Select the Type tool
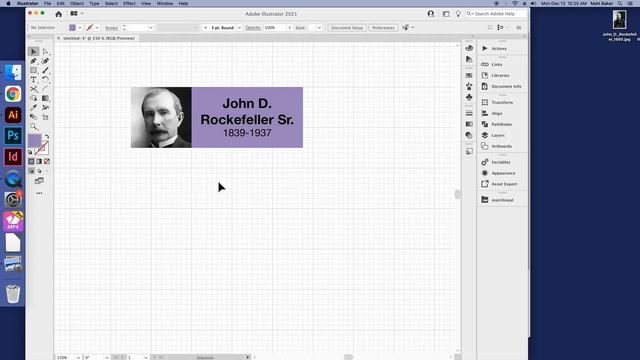The height and width of the screenshot is (360, 640). tap(33, 80)
